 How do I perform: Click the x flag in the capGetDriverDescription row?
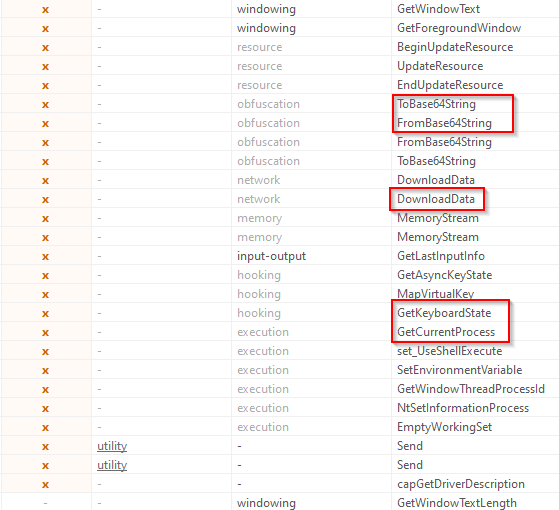[x=45, y=484]
